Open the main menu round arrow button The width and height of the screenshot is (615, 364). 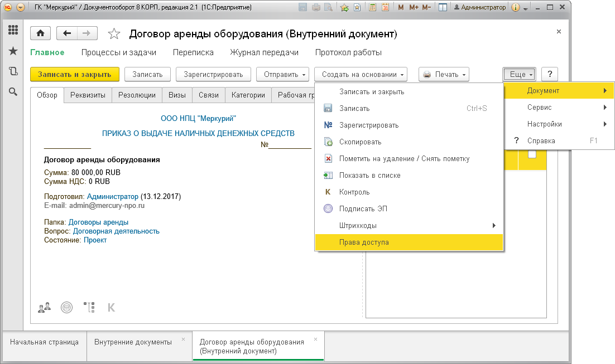tap(21, 7)
